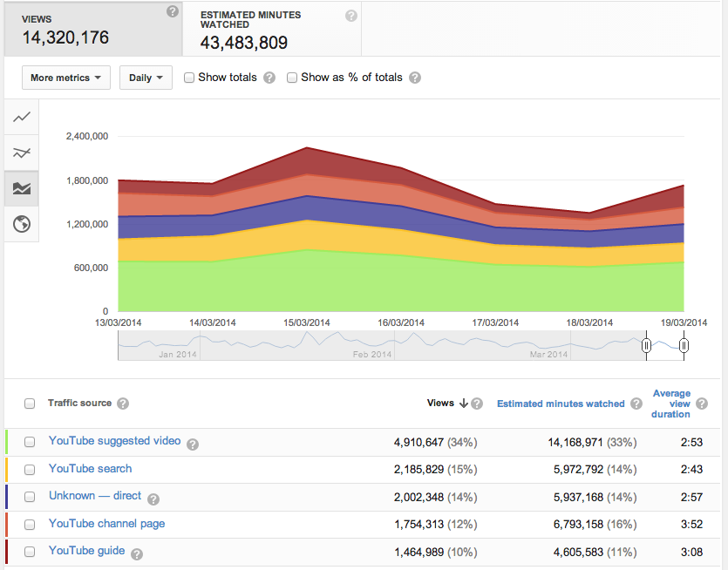This screenshot has width=728, height=570.
Task: Open the YouTube channel page traffic source
Action: pos(106,524)
